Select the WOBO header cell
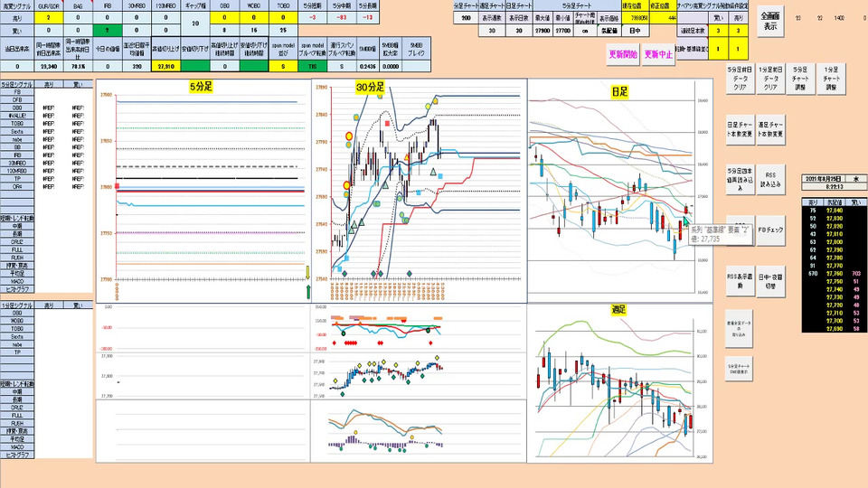 click(x=253, y=5)
